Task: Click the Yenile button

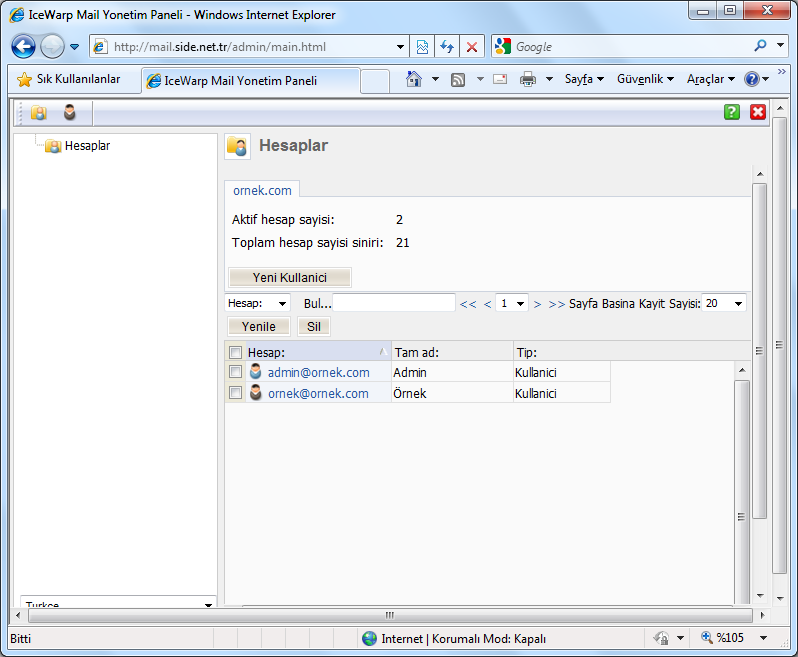Action: (259, 326)
